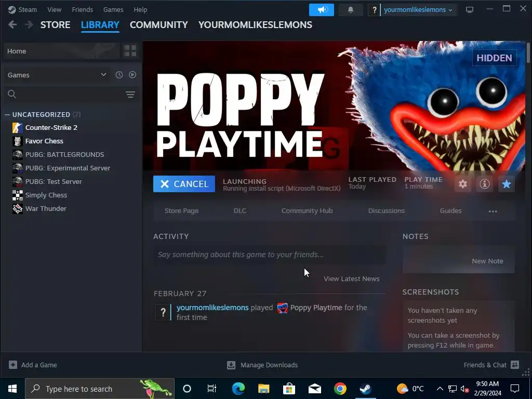Open File Explorer from the taskbar
Screen dimensions: 532x399
click(263, 389)
